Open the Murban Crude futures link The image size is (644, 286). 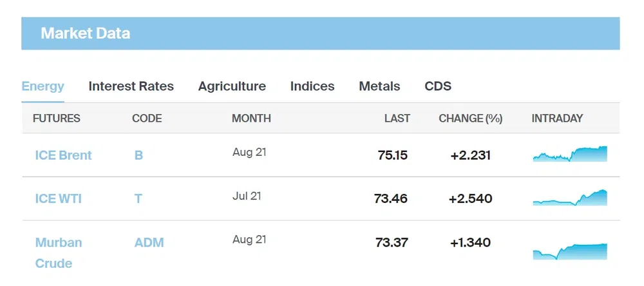58,253
